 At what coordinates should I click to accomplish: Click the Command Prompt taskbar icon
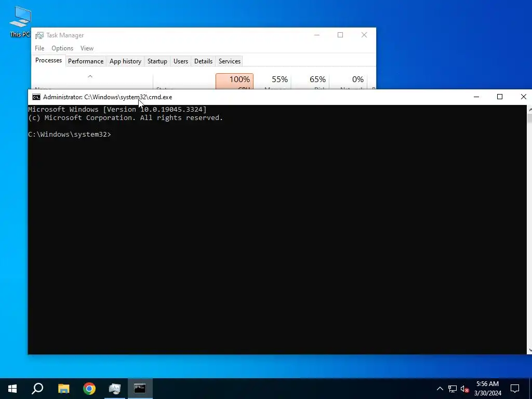click(x=140, y=389)
